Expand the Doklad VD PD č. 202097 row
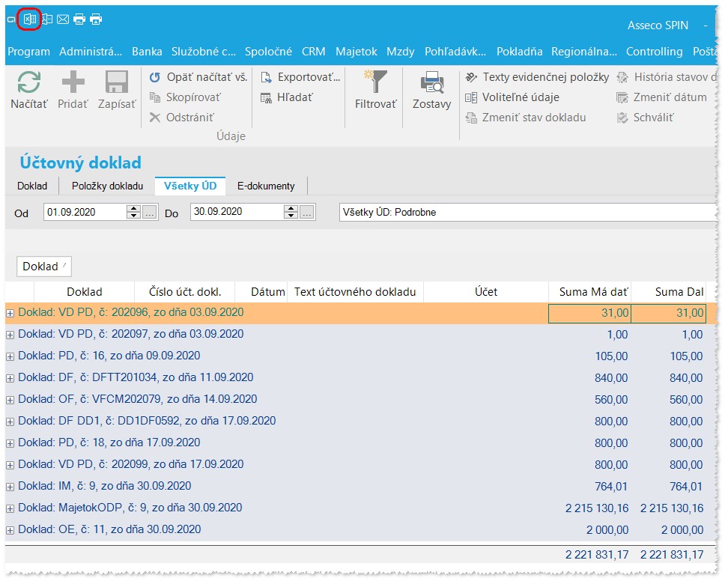 point(10,335)
